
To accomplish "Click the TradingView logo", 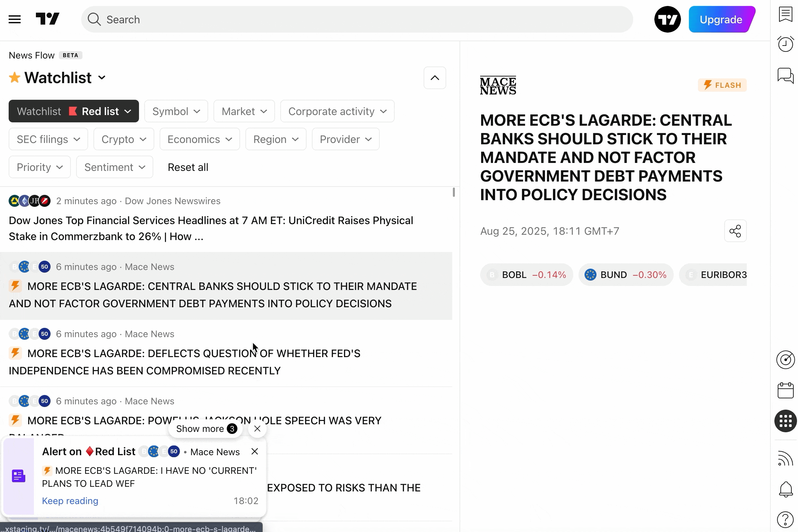I will point(48,19).
